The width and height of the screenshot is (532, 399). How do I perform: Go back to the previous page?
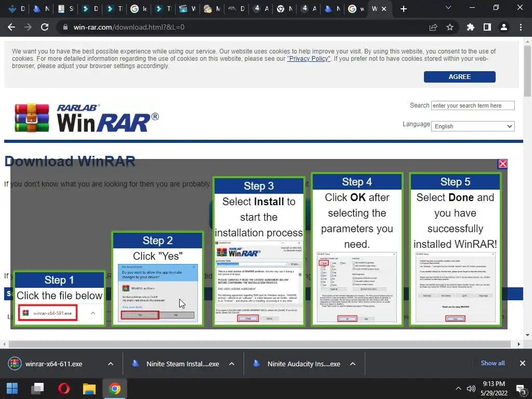[11, 27]
